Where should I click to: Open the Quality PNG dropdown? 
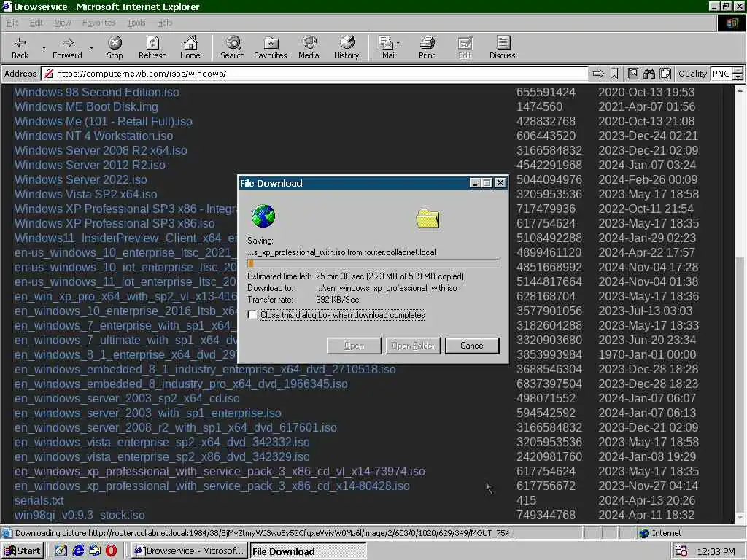coord(738,74)
